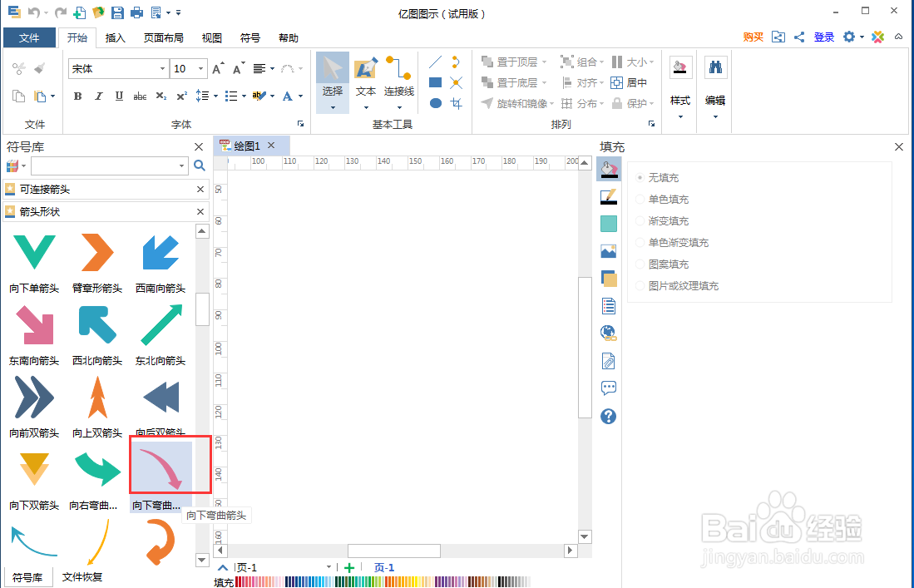
Task: Open the fill tool in the right sidebar
Action: (x=608, y=169)
